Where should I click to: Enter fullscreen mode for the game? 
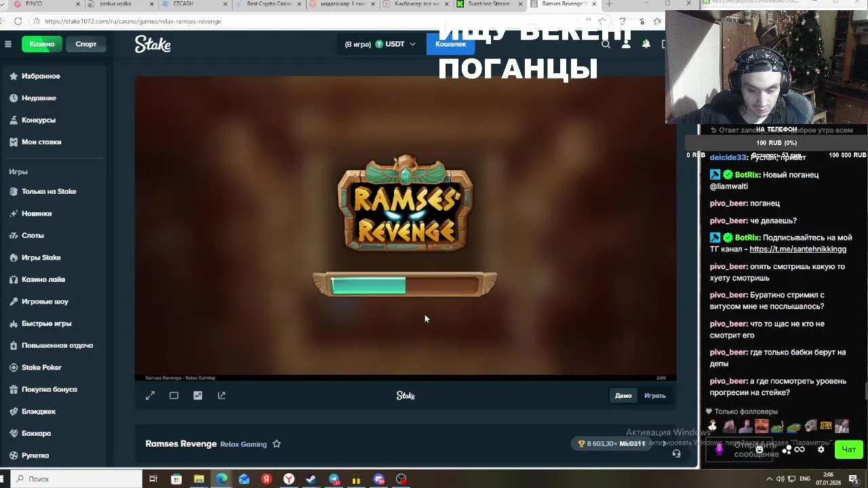pyautogui.click(x=150, y=396)
